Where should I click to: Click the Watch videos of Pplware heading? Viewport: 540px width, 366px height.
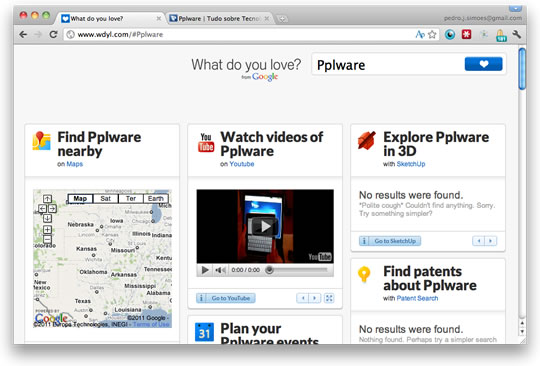point(272,144)
